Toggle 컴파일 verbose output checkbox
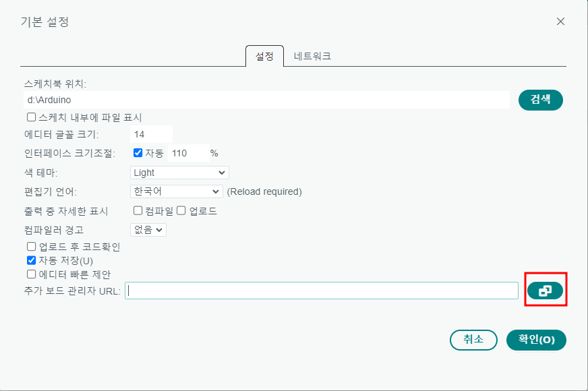The height and width of the screenshot is (391, 588). [x=138, y=210]
